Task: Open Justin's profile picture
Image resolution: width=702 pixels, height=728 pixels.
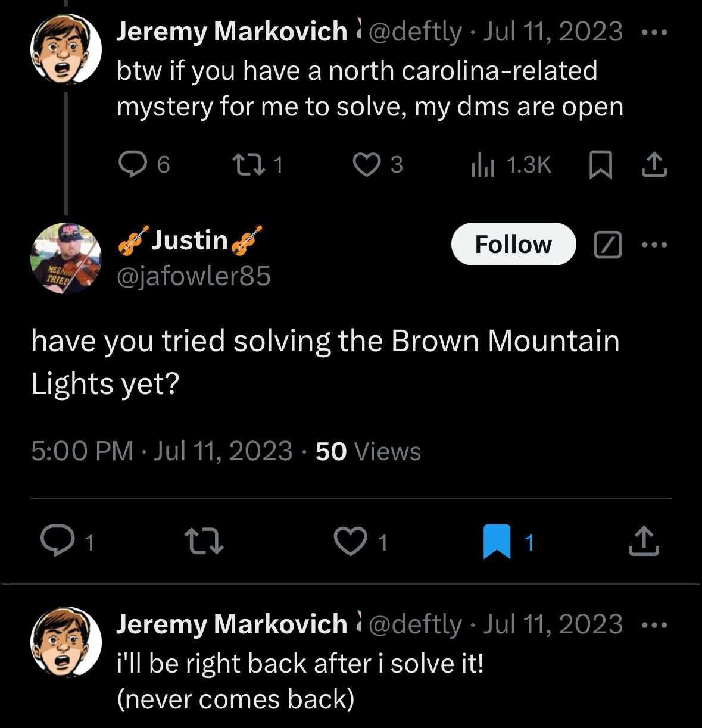Action: 65,258
